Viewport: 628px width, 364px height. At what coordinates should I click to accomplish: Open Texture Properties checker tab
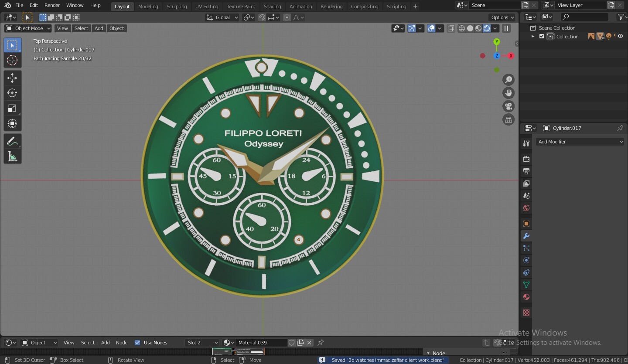pyautogui.click(x=526, y=313)
